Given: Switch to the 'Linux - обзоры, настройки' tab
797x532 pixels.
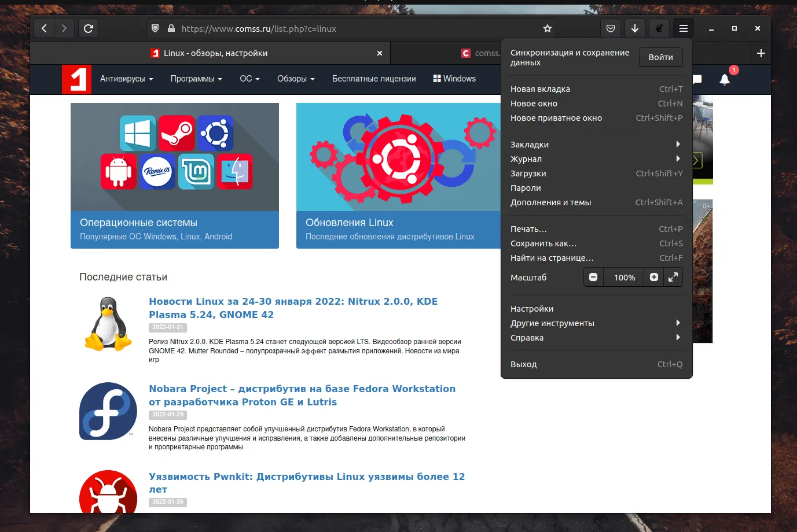Looking at the screenshot, I should (x=210, y=53).
